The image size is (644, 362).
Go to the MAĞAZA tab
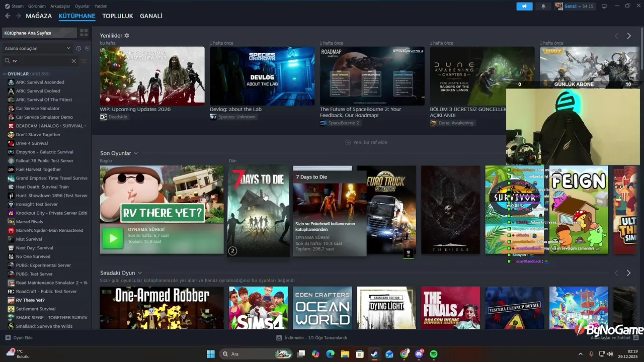pos(39,16)
